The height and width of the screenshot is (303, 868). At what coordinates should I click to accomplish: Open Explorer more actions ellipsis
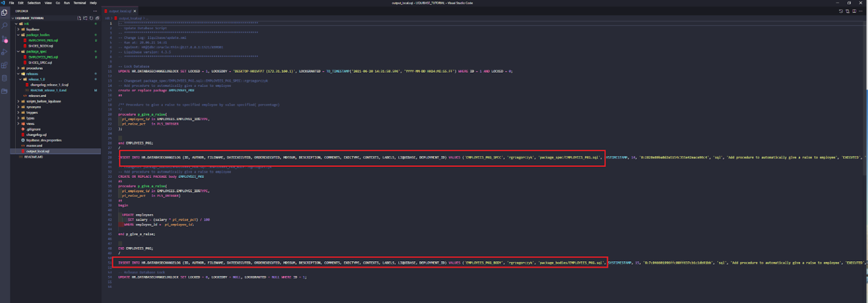pos(94,11)
